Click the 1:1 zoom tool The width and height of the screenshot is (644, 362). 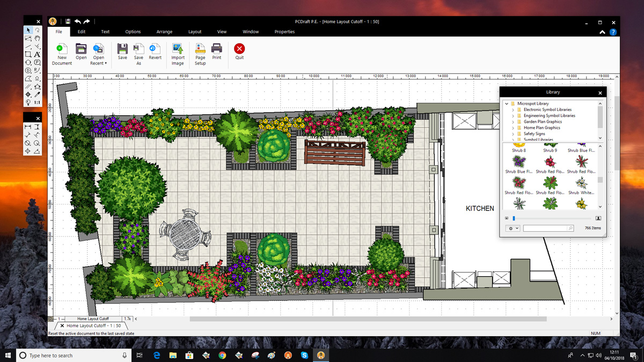37,102
